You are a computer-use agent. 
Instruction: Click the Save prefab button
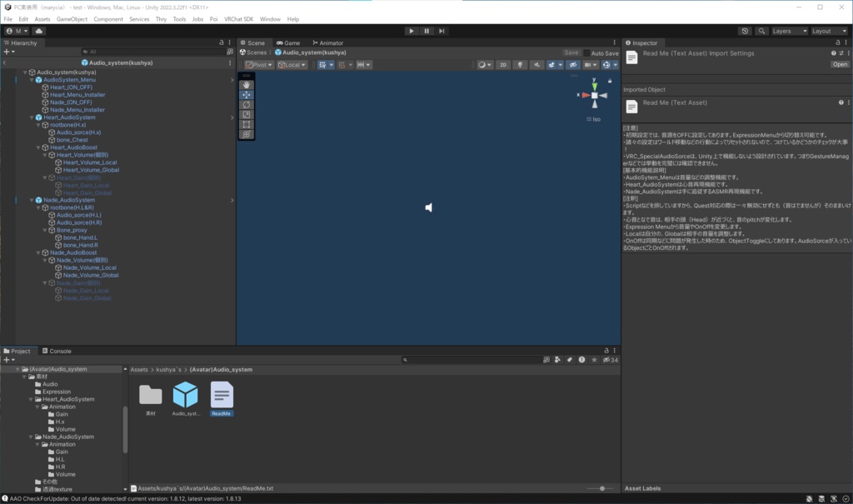click(571, 52)
